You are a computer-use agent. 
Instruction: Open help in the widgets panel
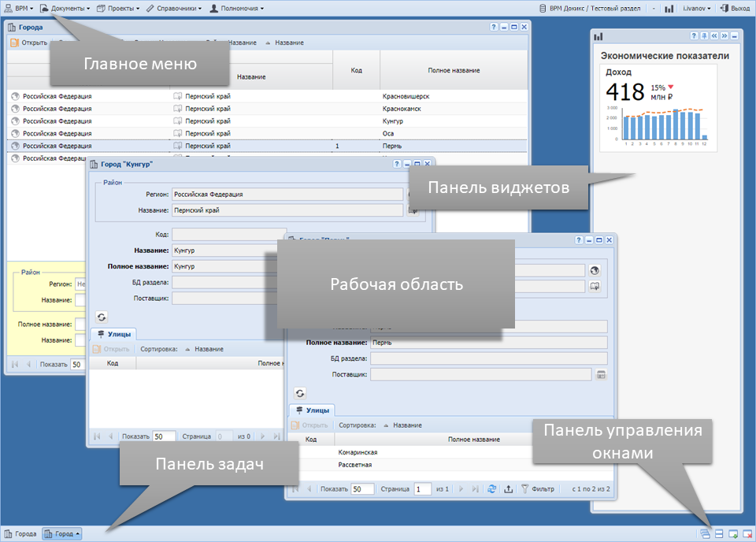(x=694, y=36)
